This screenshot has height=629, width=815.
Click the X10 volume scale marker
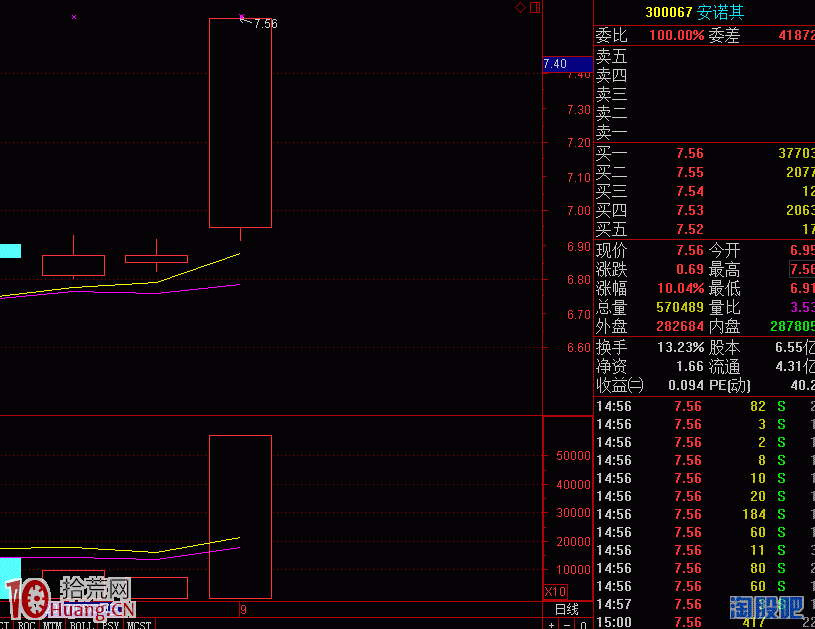554,591
